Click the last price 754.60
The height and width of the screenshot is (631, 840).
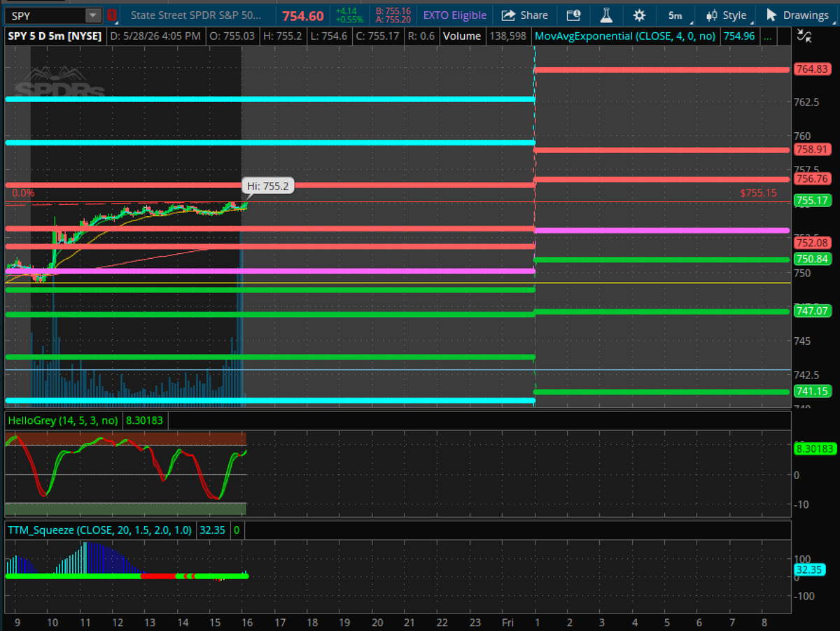(x=302, y=16)
